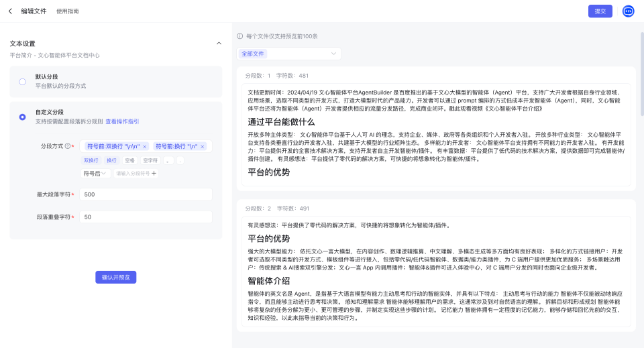Toggle the 空格 separator chip
Screen dimensions: 644x348
(129, 160)
